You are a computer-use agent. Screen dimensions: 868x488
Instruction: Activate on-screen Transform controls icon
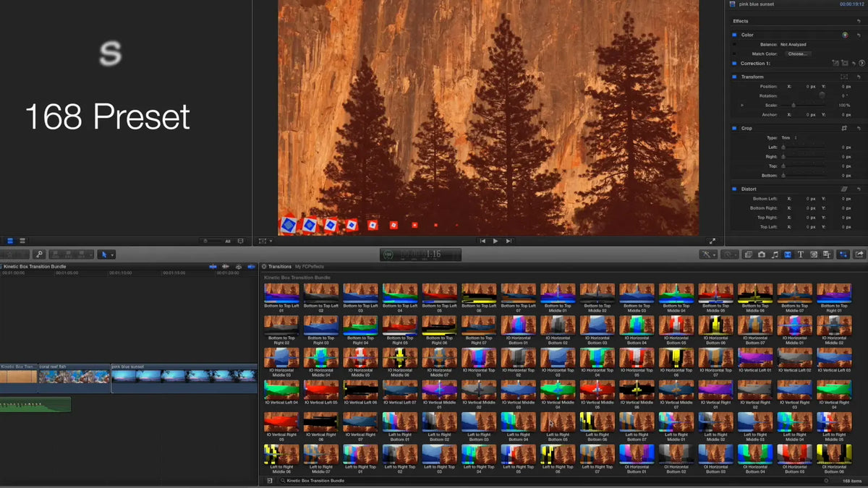[x=844, y=77]
